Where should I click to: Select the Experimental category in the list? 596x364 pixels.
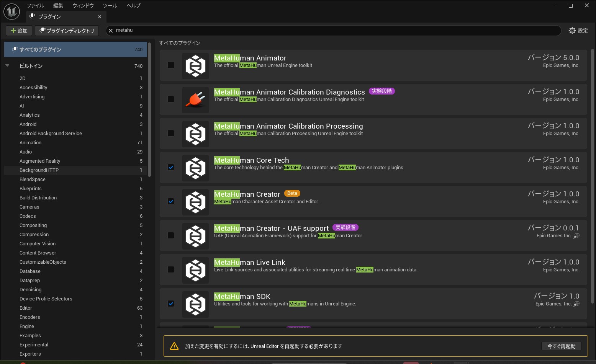34,345
